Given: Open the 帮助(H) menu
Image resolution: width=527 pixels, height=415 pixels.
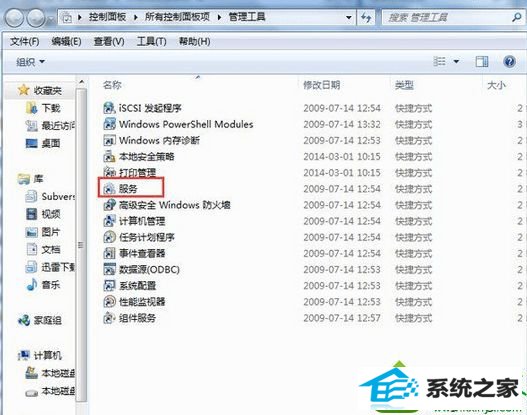Looking at the screenshot, I should point(195,41).
